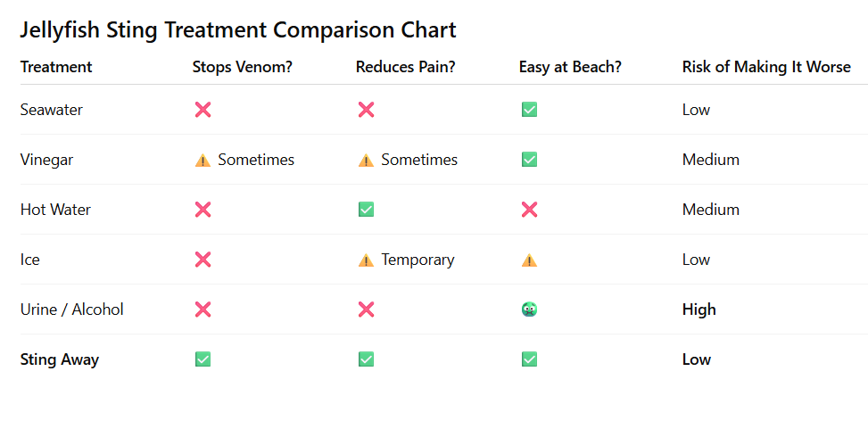Click the warning icon beside Temporary in Ice row

pos(366,260)
